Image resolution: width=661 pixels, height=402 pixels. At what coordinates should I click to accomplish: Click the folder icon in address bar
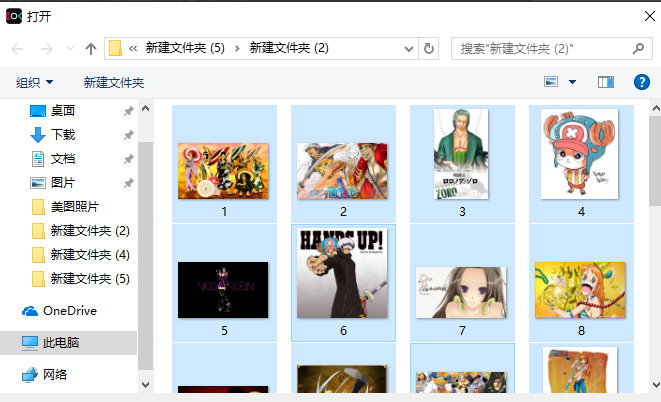(115, 48)
